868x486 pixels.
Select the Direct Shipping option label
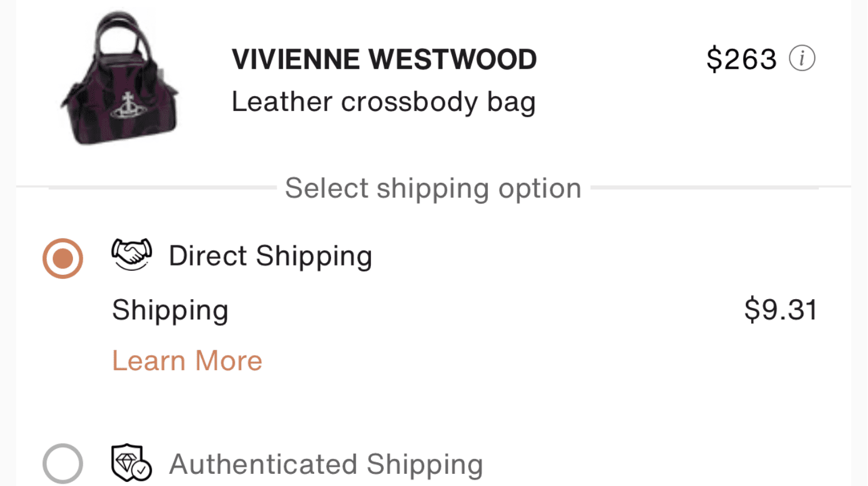pyautogui.click(x=270, y=256)
